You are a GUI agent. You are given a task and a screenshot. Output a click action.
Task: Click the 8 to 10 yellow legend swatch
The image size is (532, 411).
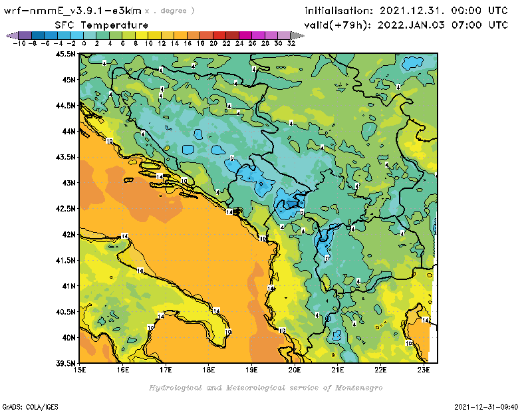pos(142,35)
